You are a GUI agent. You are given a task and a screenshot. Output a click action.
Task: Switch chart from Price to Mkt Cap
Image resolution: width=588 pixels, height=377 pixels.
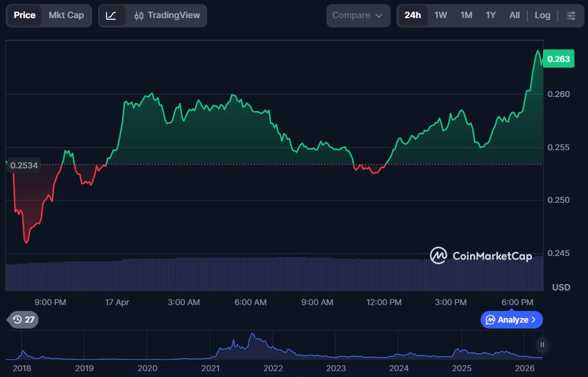(66, 15)
